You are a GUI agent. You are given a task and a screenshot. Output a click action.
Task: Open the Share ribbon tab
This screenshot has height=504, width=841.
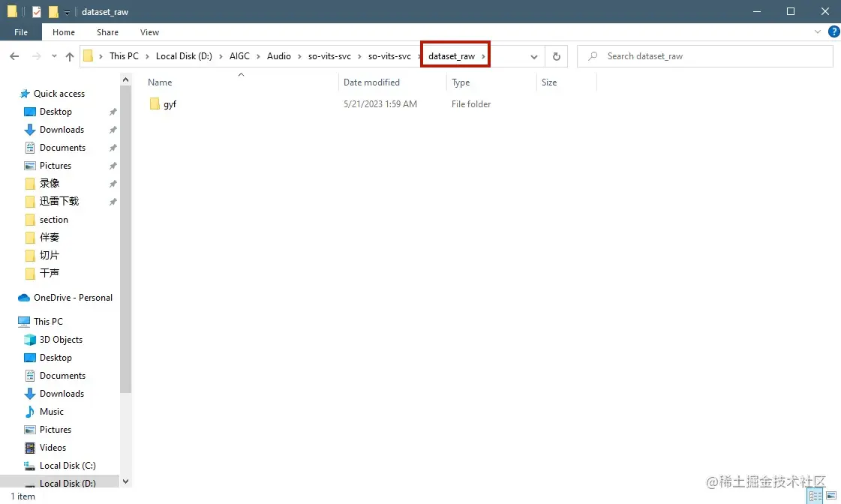(107, 32)
